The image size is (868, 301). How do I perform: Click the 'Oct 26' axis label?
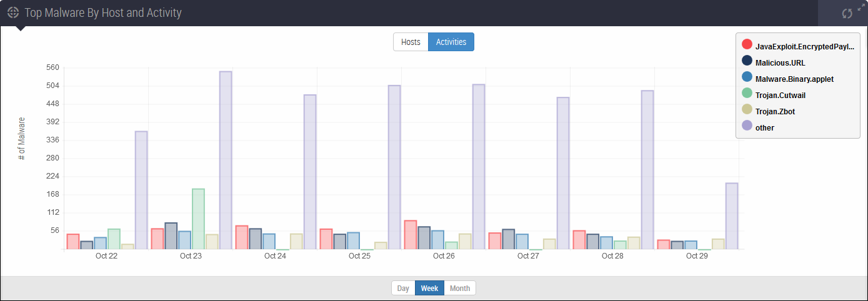444,256
